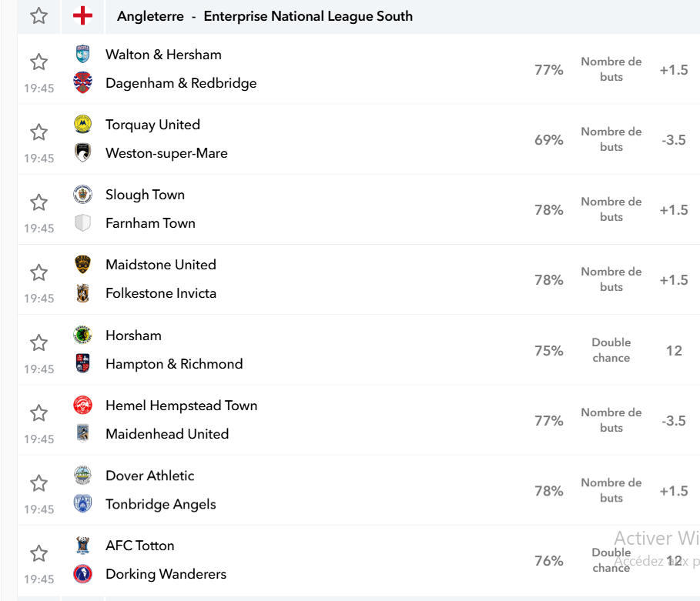Open the Enterprise National League South page
Viewport: 700px width, 601px height.
pyautogui.click(x=308, y=16)
